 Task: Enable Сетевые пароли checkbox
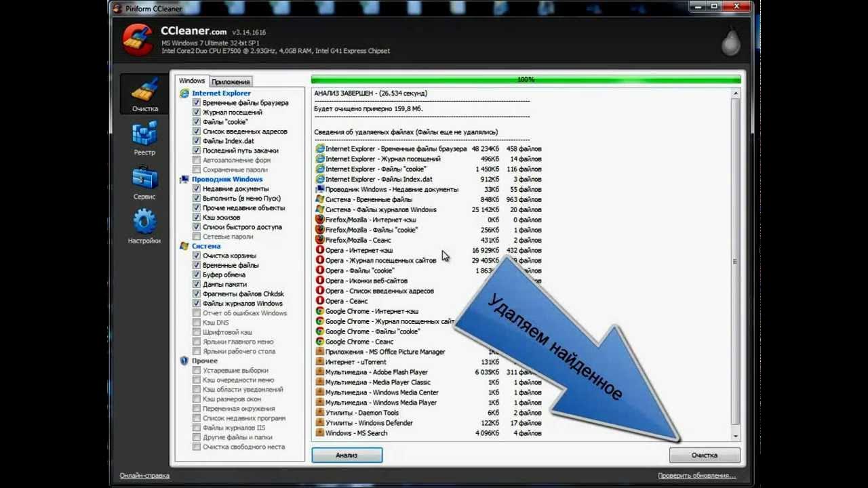coord(197,237)
